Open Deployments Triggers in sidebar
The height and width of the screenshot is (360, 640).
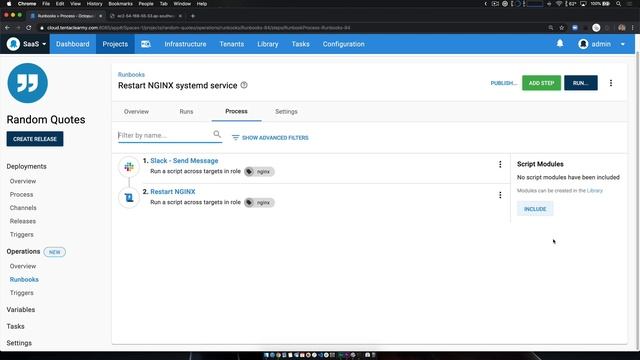click(x=22, y=235)
